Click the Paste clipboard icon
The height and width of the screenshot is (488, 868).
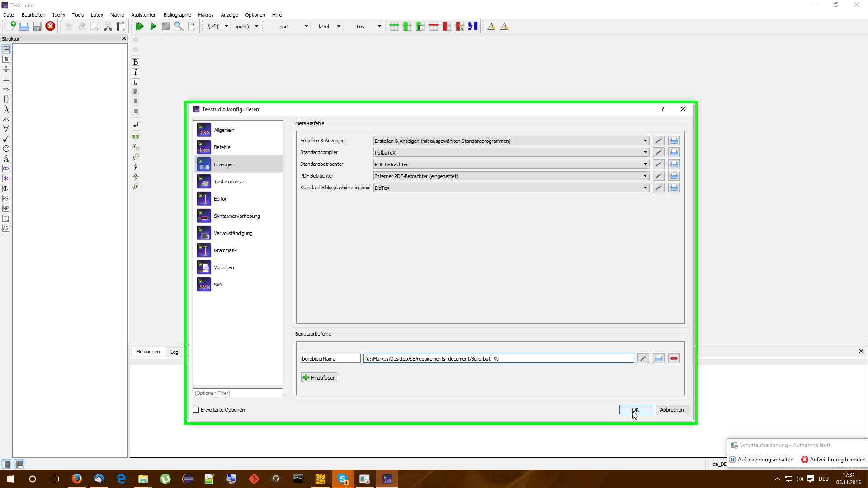(x=121, y=27)
